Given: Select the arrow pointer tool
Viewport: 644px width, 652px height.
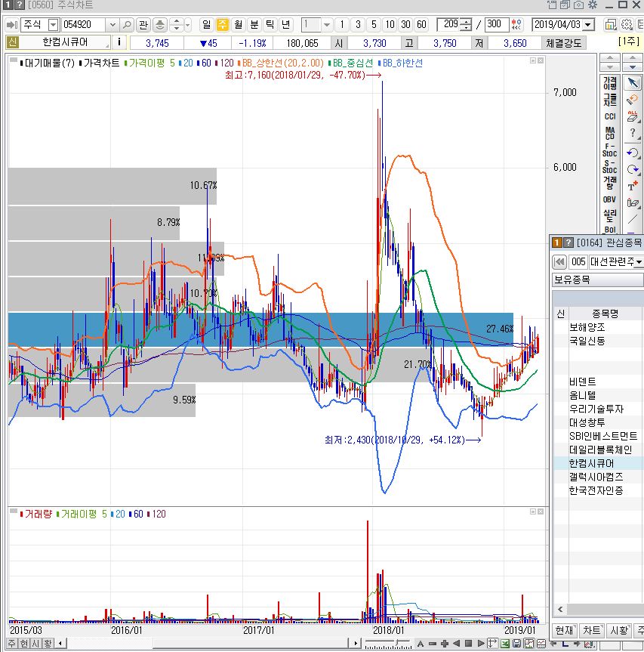Looking at the screenshot, I should coord(633,83).
